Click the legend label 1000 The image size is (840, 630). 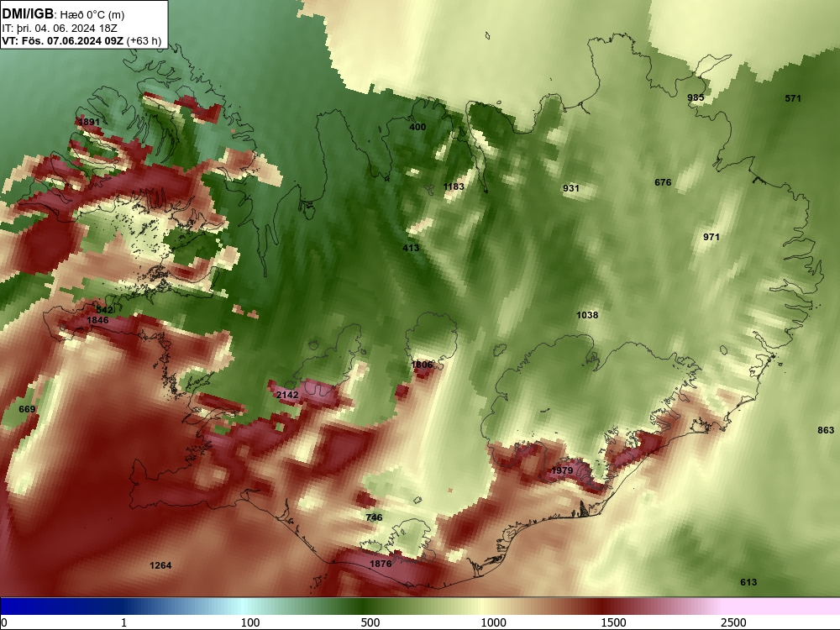click(x=493, y=622)
